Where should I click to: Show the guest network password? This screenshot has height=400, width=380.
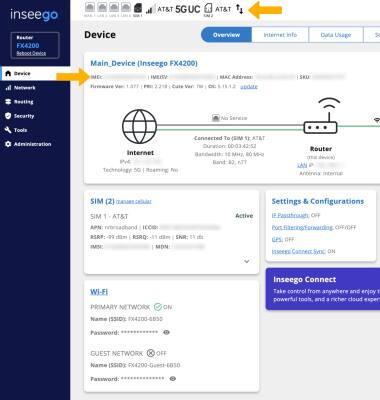173,379
